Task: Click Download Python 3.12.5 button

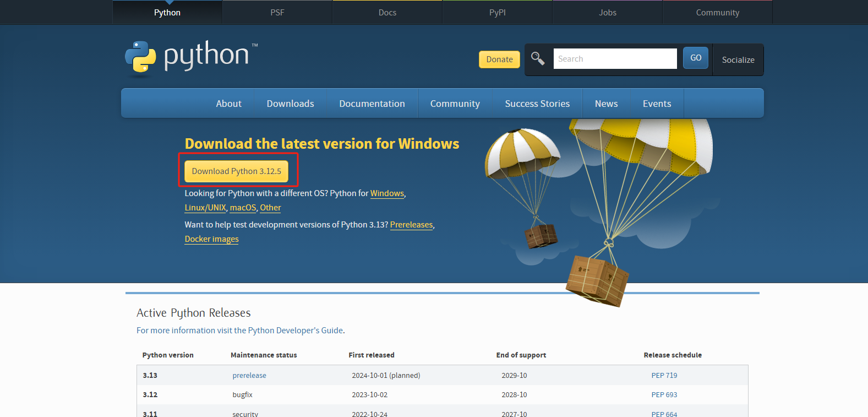Action: pyautogui.click(x=237, y=171)
